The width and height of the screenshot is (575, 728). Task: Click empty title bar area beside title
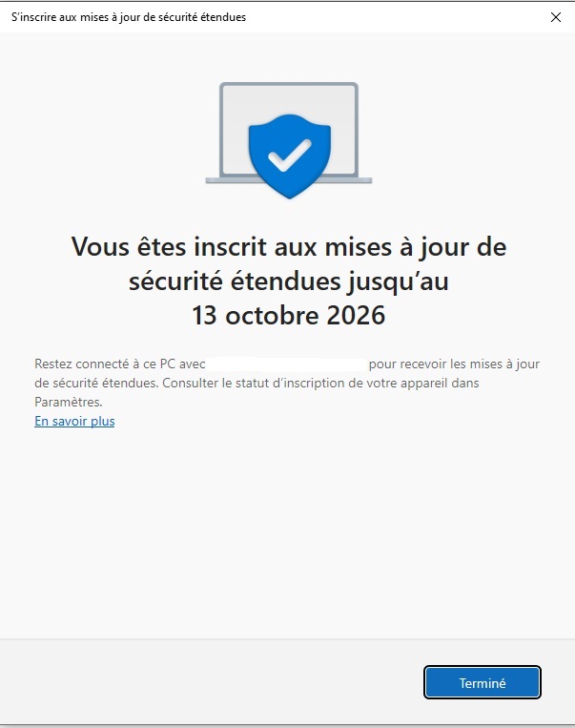tap(395, 17)
